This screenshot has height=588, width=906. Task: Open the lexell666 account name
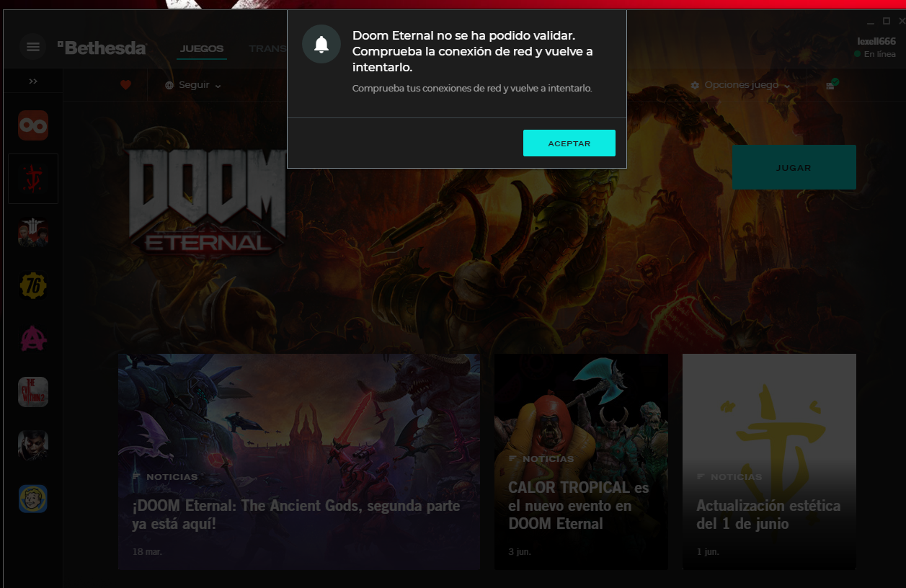click(x=876, y=42)
